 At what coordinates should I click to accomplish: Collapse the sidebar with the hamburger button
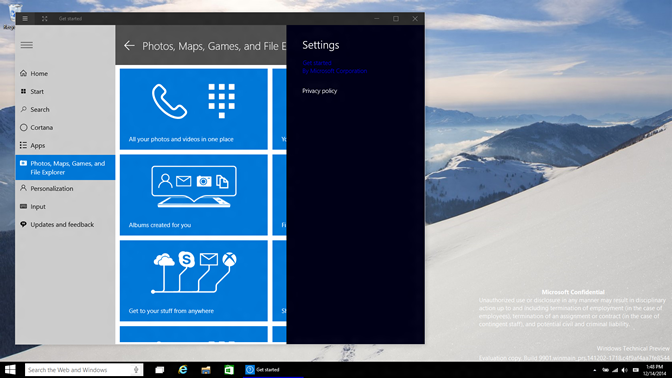[x=27, y=45]
